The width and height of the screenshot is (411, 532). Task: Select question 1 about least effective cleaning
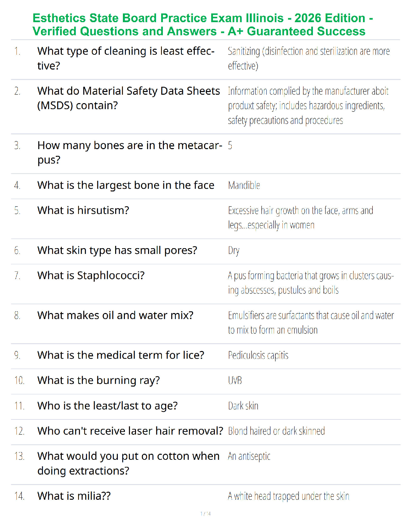tap(126, 58)
